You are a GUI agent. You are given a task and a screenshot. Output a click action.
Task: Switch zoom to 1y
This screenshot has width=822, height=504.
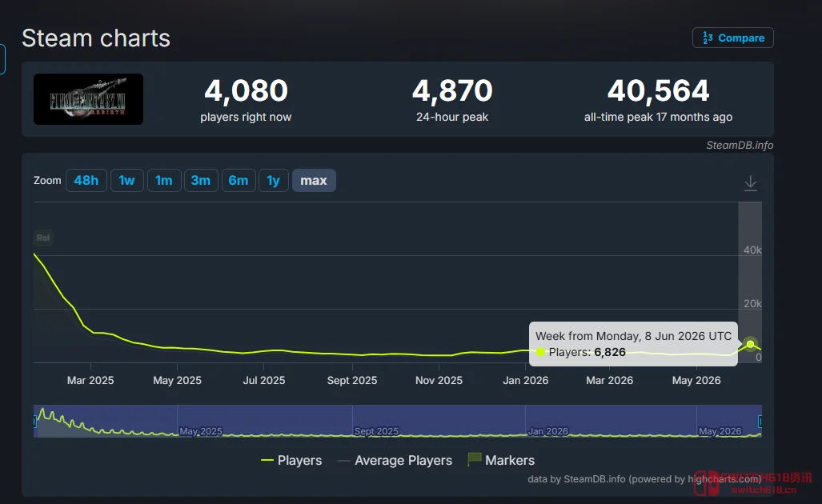coord(273,180)
